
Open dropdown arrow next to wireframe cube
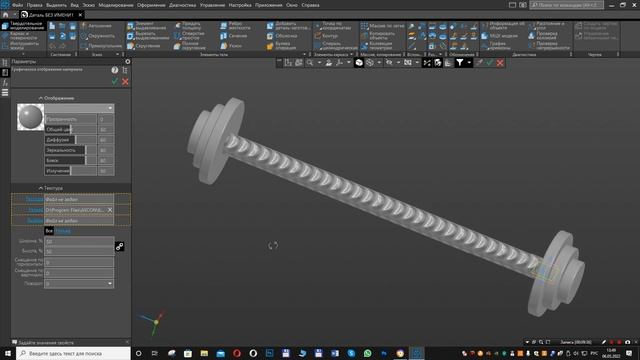[x=379, y=63]
